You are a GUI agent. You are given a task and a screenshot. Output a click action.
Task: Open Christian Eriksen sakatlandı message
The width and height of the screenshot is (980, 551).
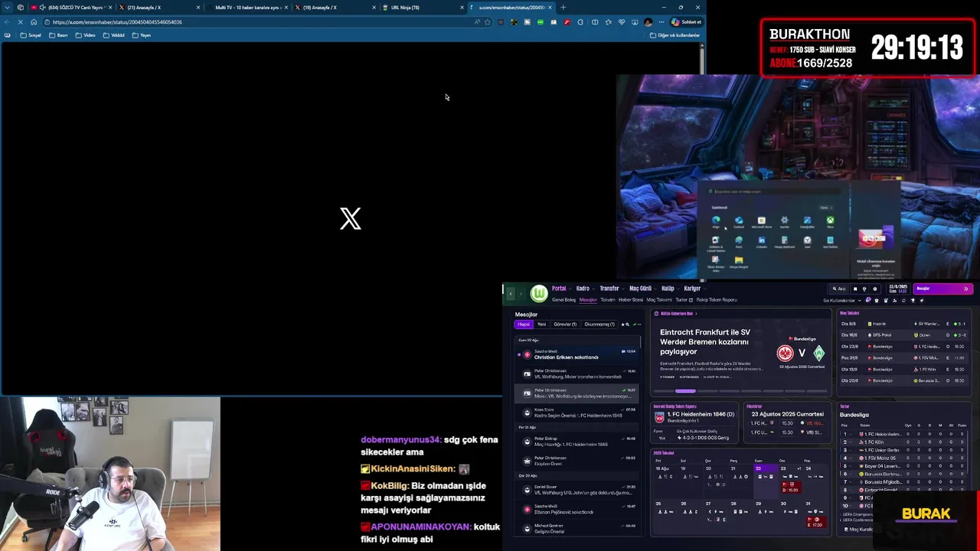(x=577, y=354)
